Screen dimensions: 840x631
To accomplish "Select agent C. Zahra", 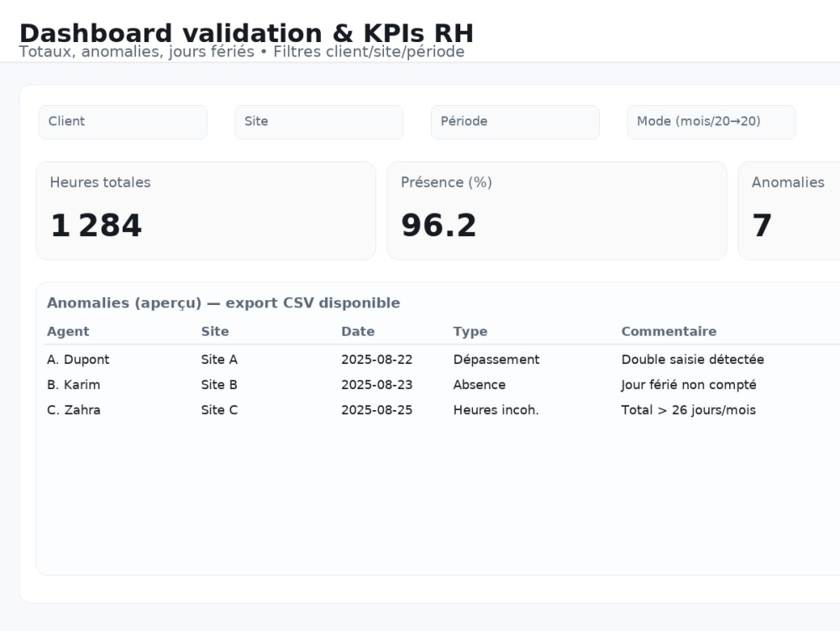I will pos(73,410).
